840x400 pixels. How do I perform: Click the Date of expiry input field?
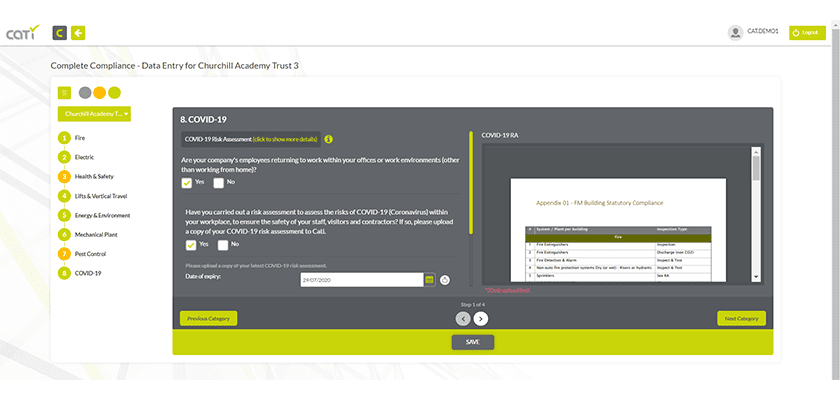[x=362, y=280]
